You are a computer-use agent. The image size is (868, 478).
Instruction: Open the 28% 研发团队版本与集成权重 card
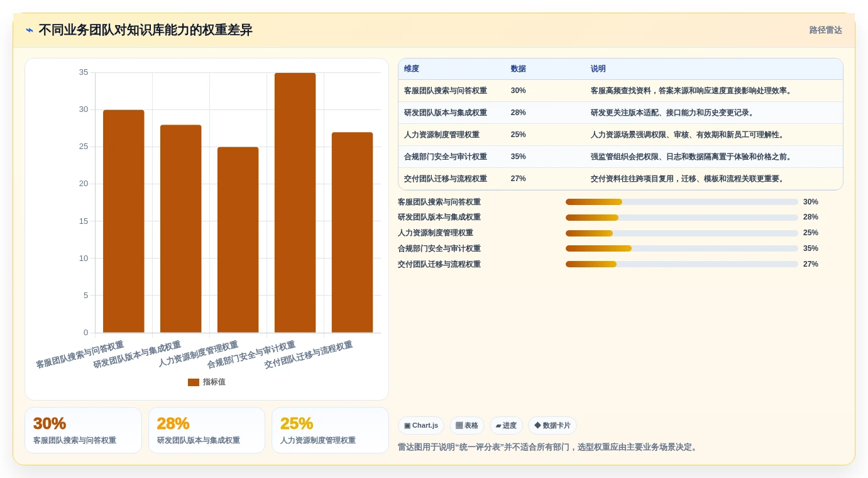[x=207, y=430]
